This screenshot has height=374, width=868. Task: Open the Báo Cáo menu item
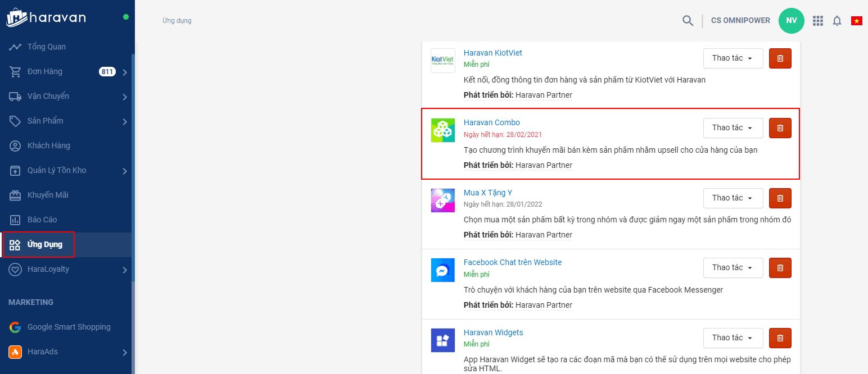(66, 220)
